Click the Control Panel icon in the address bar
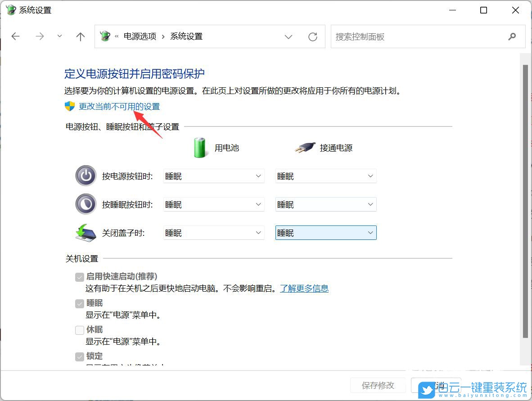This screenshot has width=532, height=401. click(105, 36)
